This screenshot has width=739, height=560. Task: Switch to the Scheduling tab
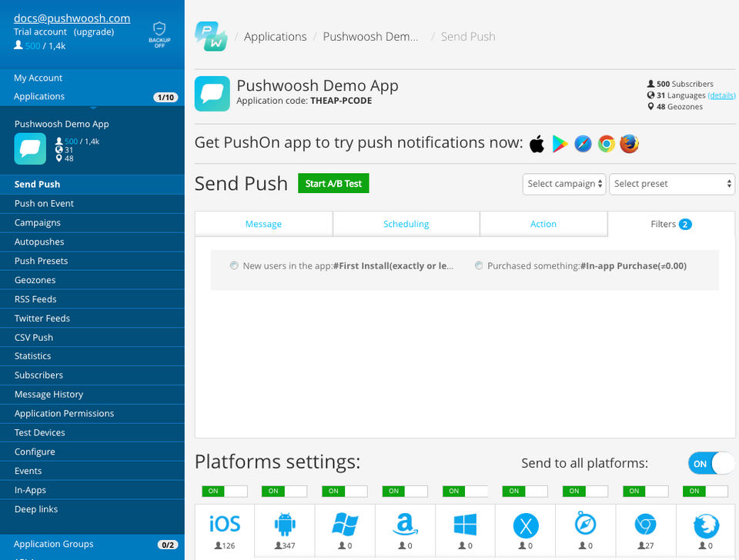(406, 224)
